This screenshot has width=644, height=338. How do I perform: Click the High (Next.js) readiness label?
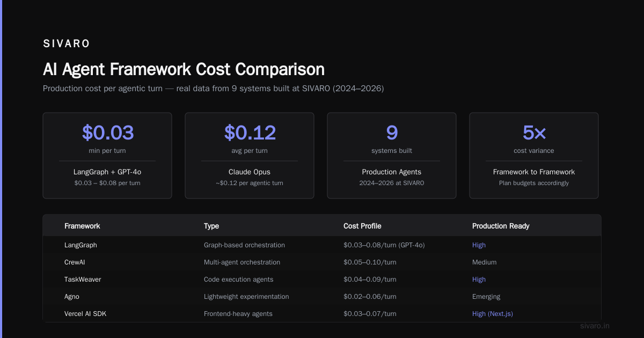(492, 314)
